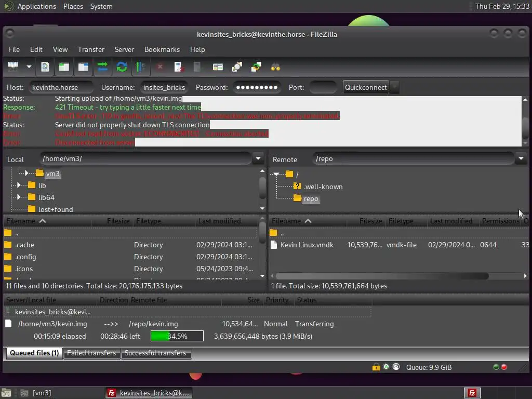This screenshot has height=399, width=532.
Task: Click the Port input field
Action: pyautogui.click(x=323, y=87)
